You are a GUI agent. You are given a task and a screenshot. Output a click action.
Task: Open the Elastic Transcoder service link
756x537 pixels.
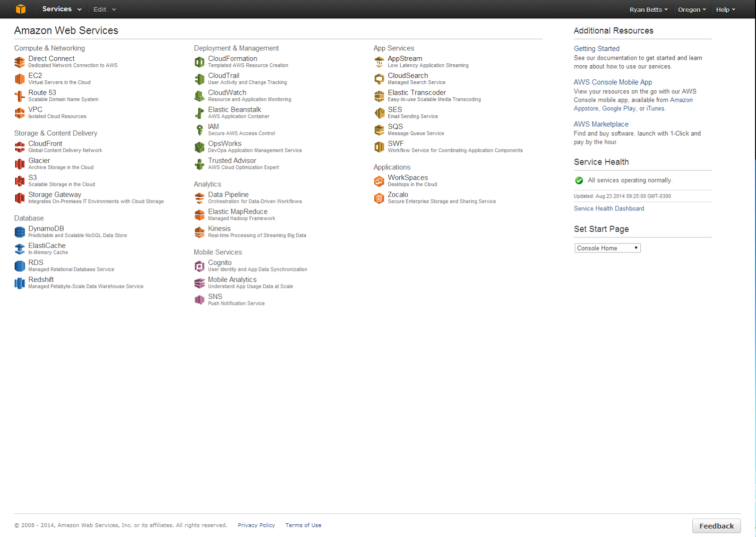[417, 93]
